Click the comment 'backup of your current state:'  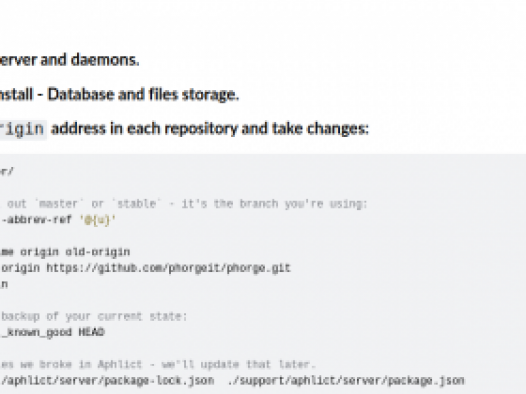[94, 317]
